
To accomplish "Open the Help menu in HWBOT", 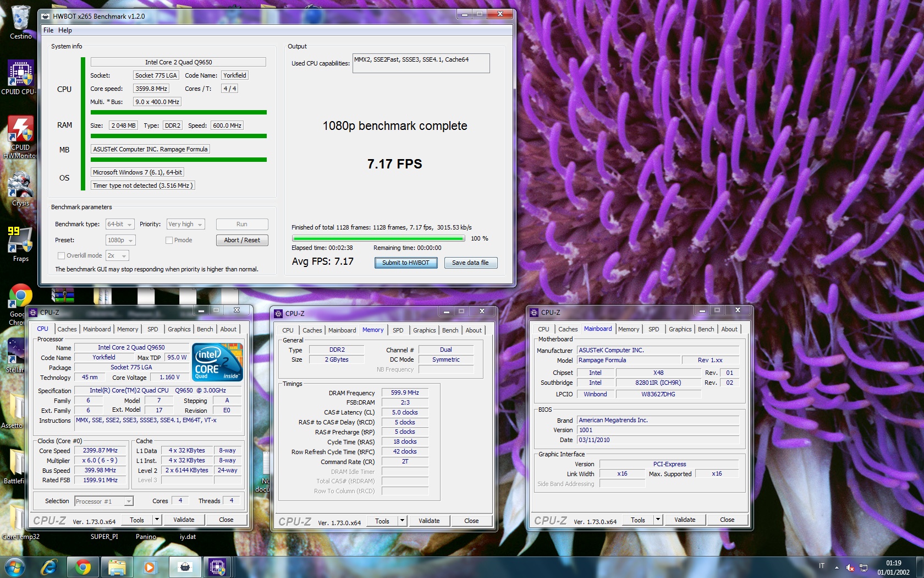I will pyautogui.click(x=65, y=30).
